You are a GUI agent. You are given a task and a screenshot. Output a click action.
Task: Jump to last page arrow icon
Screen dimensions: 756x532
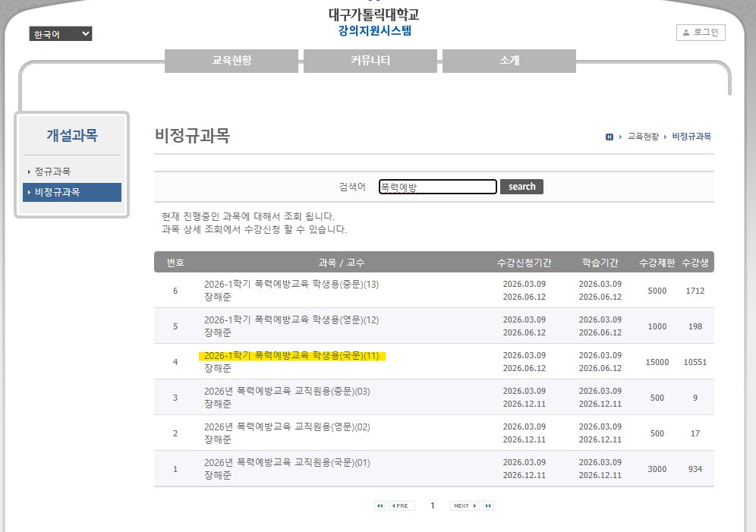(488, 505)
